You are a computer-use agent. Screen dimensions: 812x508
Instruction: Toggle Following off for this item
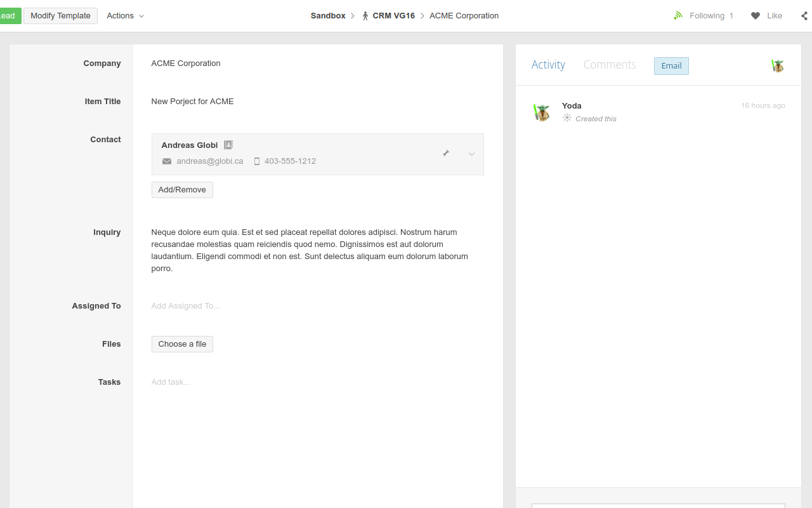[707, 15]
